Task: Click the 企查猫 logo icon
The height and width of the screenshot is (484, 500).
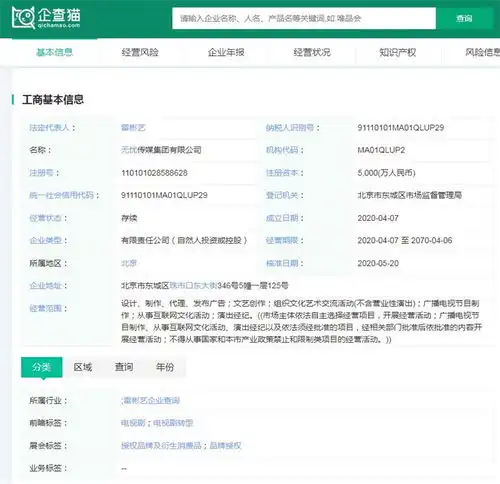Action: click(23, 17)
